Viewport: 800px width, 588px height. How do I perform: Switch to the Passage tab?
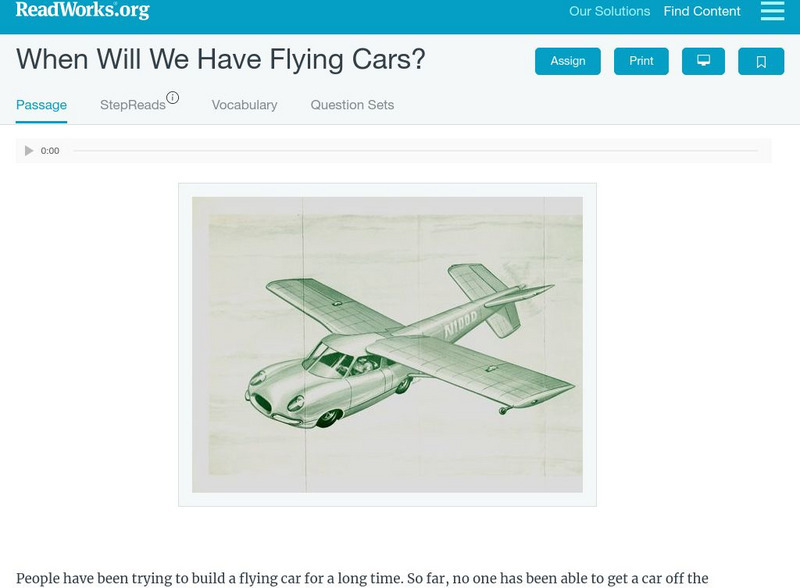[41, 105]
